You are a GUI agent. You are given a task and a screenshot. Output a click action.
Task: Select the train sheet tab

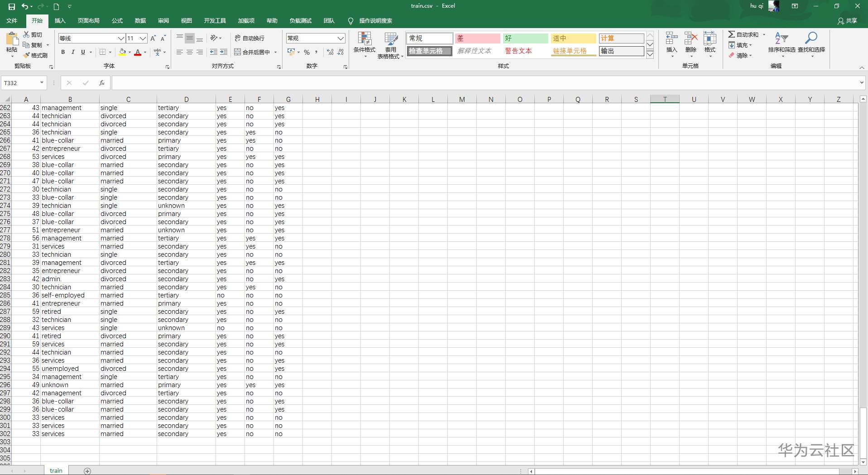pyautogui.click(x=56, y=470)
